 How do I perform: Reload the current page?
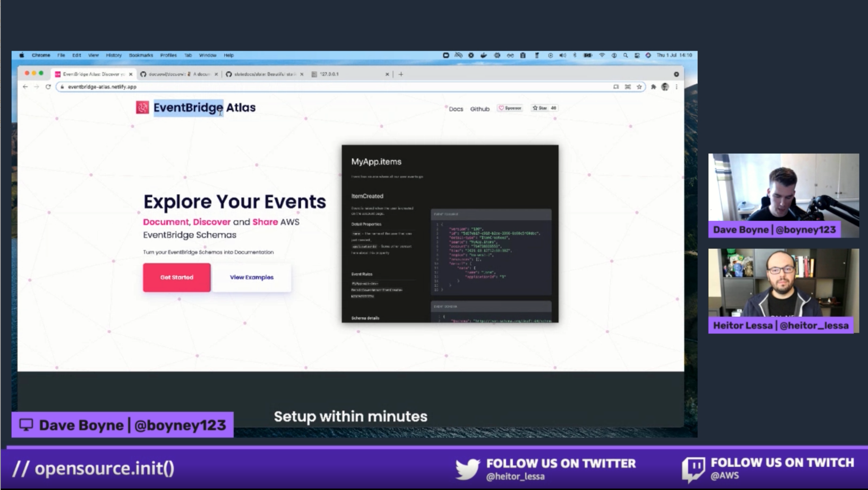pos(48,87)
